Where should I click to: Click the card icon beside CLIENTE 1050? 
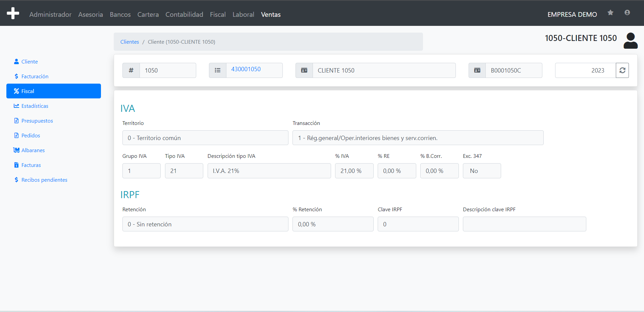[x=304, y=70]
